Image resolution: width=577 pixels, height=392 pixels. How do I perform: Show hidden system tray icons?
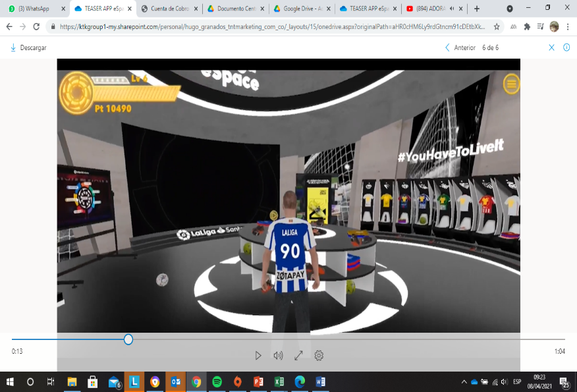tap(464, 381)
